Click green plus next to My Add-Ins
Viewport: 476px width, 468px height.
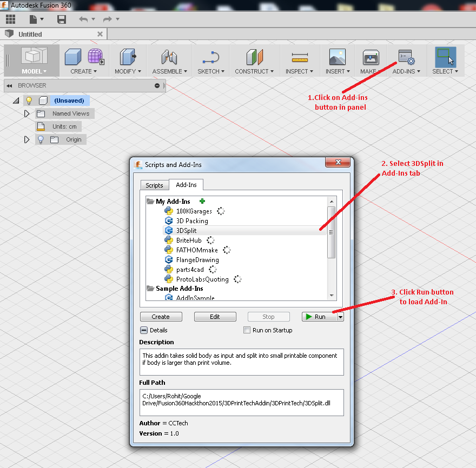[x=202, y=201]
